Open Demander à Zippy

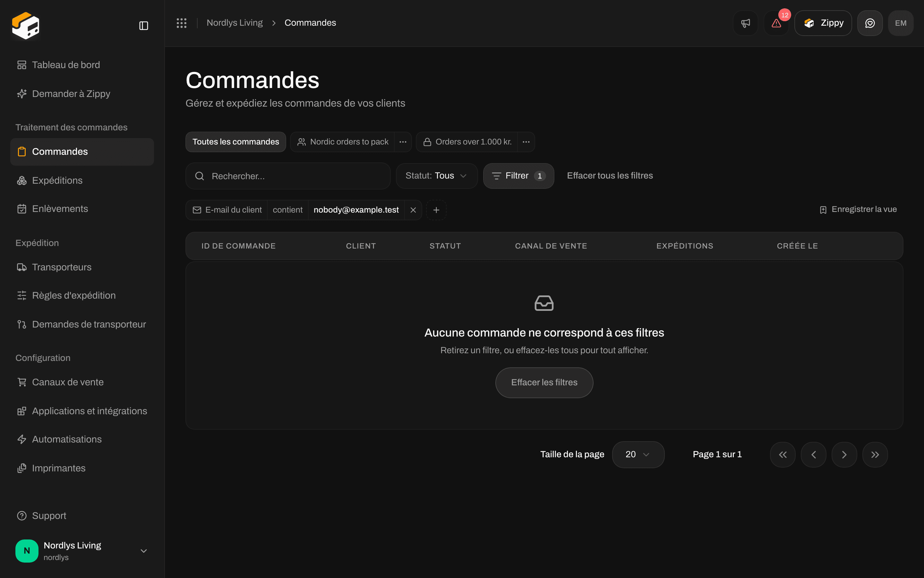[x=82, y=94]
